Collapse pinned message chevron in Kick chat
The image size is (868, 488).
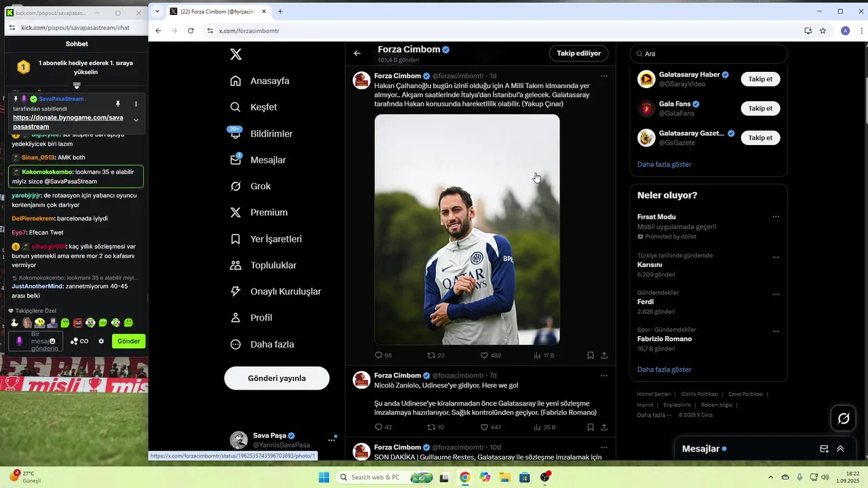pyautogui.click(x=136, y=120)
